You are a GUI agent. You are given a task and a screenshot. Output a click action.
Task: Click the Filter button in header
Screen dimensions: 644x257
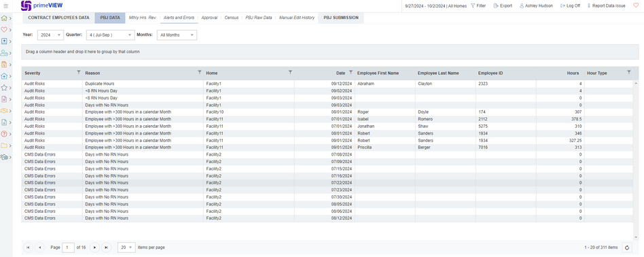(x=478, y=5)
